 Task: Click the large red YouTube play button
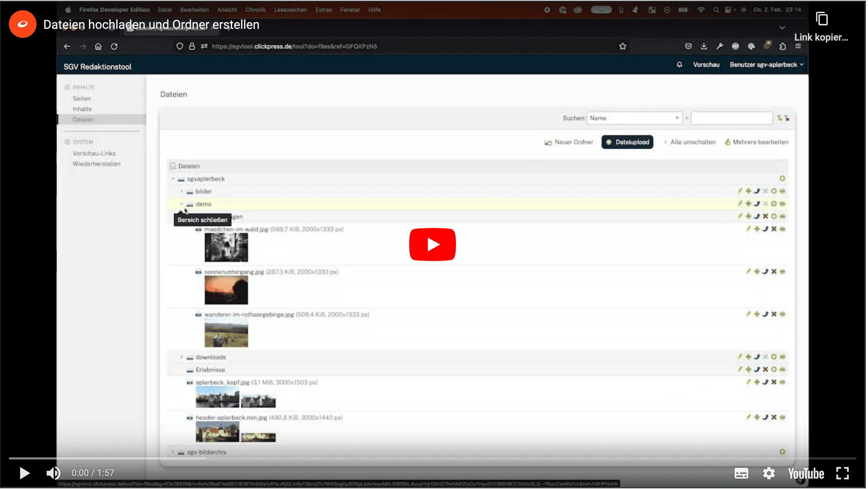(432, 244)
